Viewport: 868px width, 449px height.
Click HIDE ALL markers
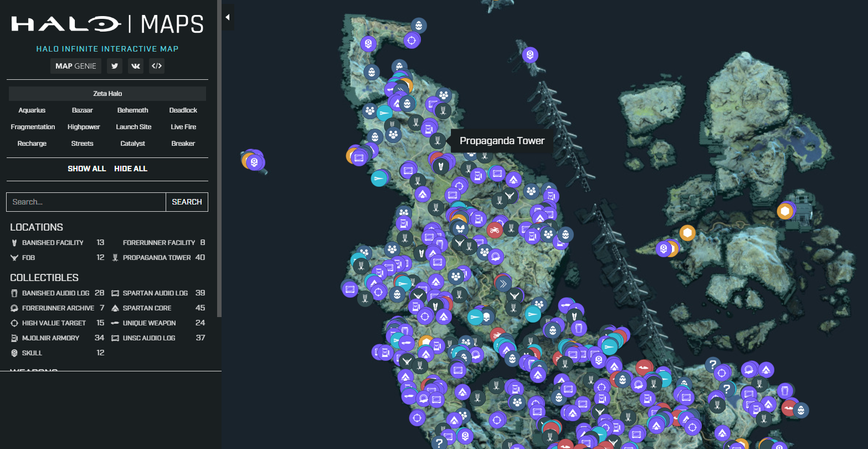(131, 169)
